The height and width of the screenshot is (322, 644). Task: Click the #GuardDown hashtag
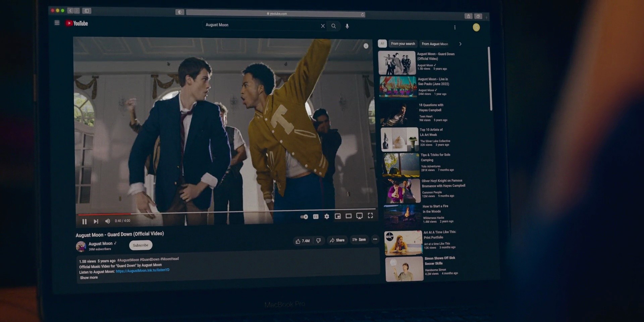point(150,259)
